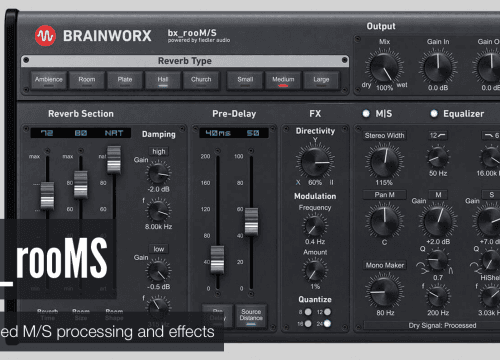Toggle the M|S section on/off
Viewport: 500px width, 360px height.
point(366,114)
